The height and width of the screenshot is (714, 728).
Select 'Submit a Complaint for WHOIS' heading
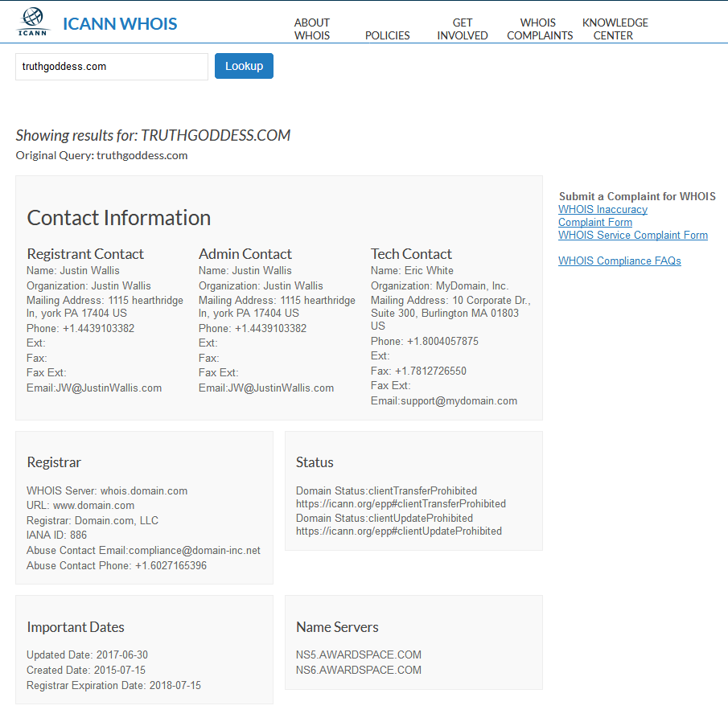pyautogui.click(x=637, y=197)
